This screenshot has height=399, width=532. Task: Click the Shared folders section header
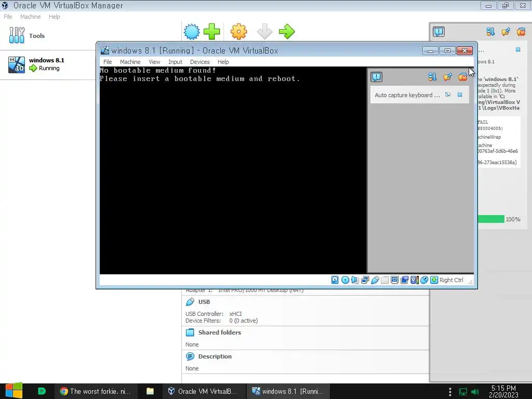tap(220, 332)
